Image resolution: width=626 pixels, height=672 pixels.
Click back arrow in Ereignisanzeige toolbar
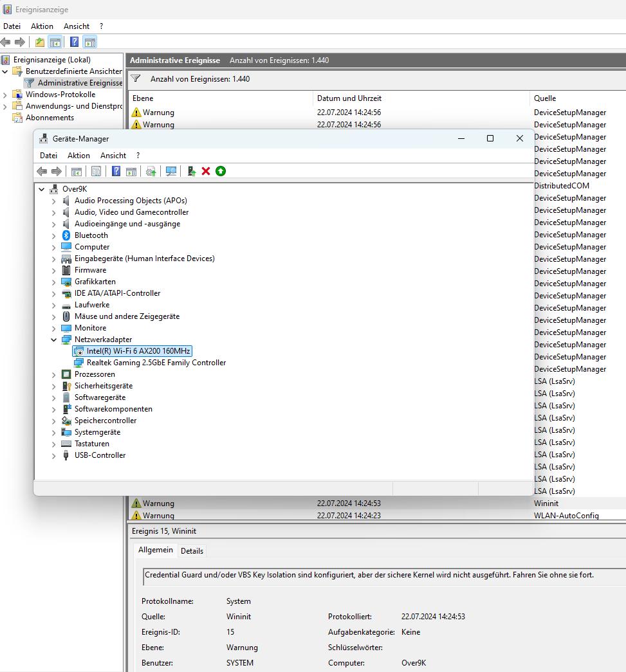click(6, 42)
